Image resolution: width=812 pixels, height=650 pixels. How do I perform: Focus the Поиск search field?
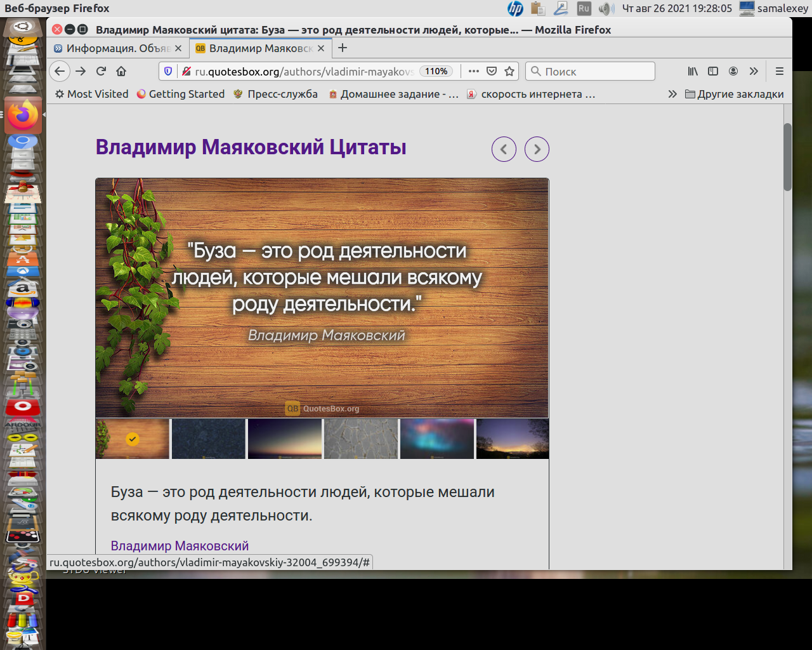[590, 71]
